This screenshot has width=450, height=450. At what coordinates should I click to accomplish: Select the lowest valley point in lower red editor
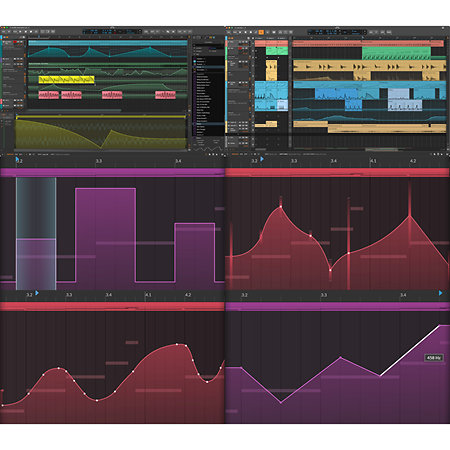tap(97, 400)
